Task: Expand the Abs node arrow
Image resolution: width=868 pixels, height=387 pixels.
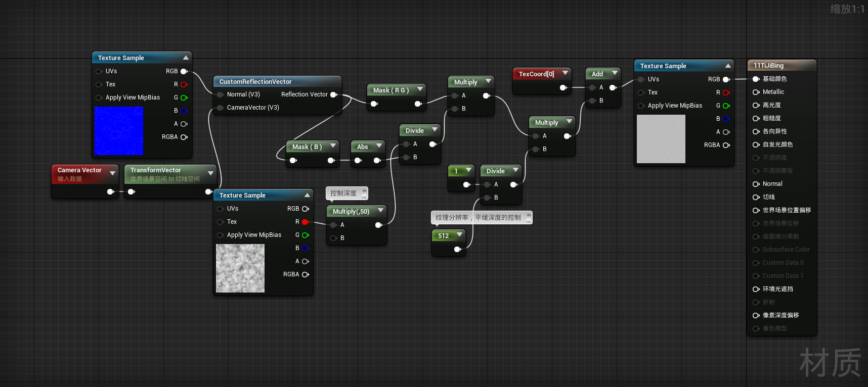Action: pos(379,146)
